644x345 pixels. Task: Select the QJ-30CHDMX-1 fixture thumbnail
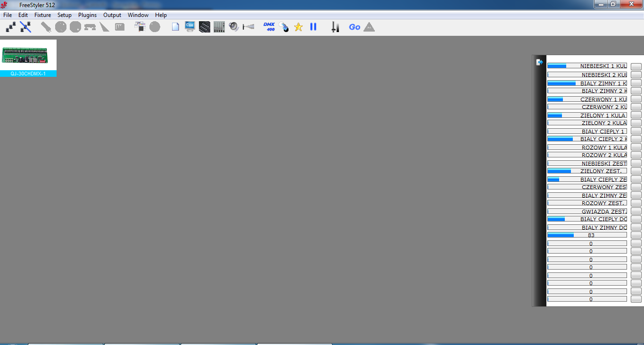pos(28,56)
